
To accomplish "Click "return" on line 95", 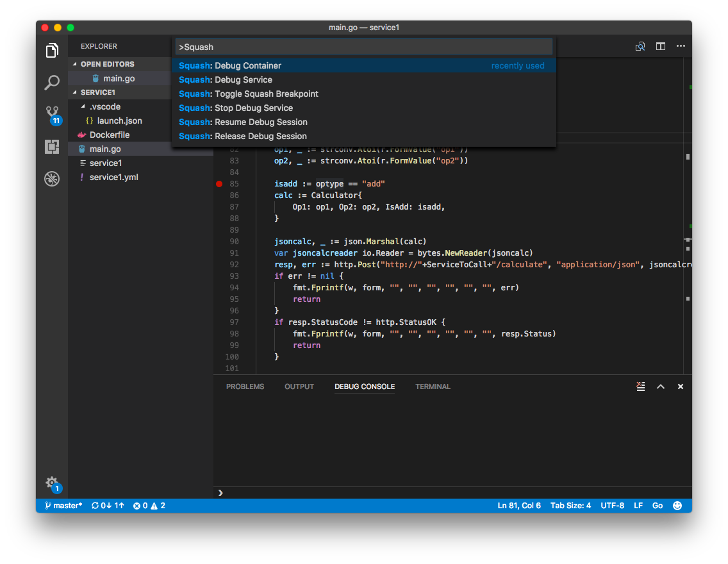I will pyautogui.click(x=306, y=299).
